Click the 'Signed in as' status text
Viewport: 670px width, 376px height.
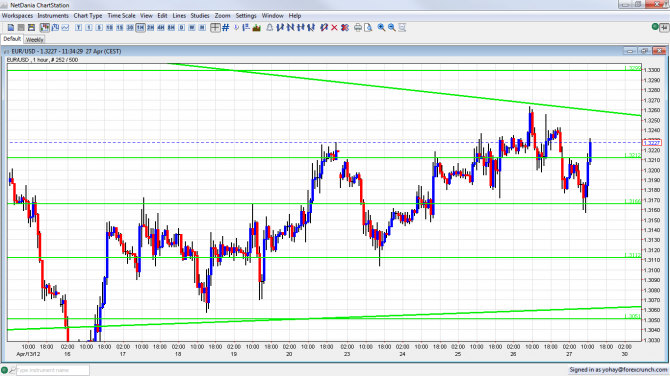(618, 370)
